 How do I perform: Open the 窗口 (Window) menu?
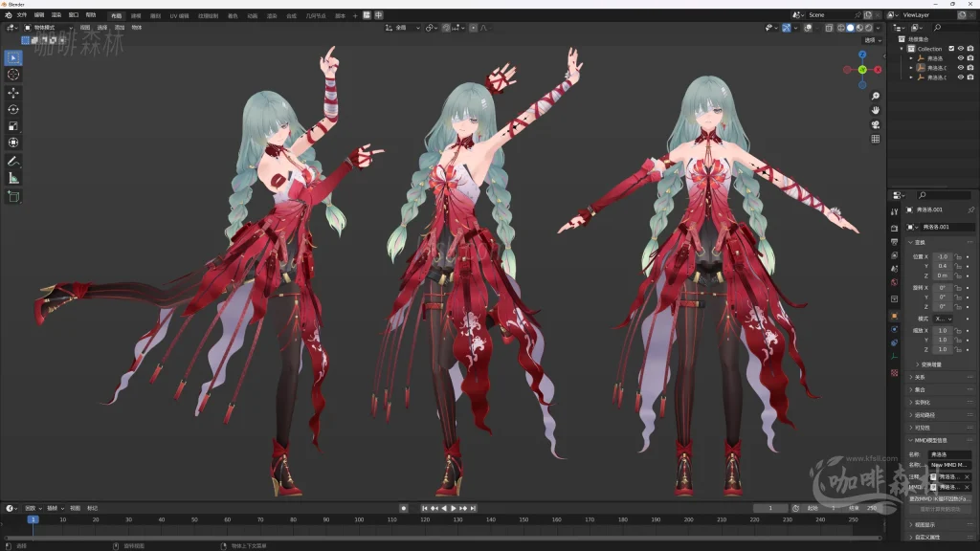[x=73, y=15]
